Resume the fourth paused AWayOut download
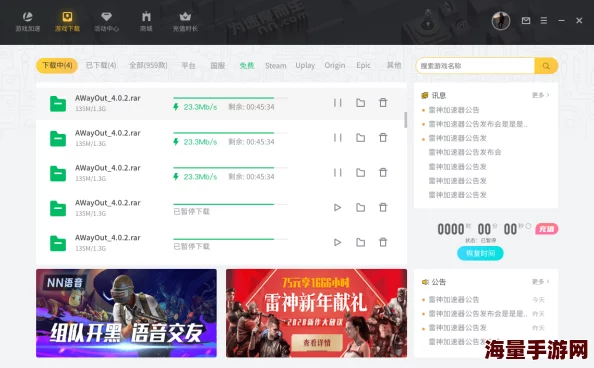594x368 pixels. [338, 207]
